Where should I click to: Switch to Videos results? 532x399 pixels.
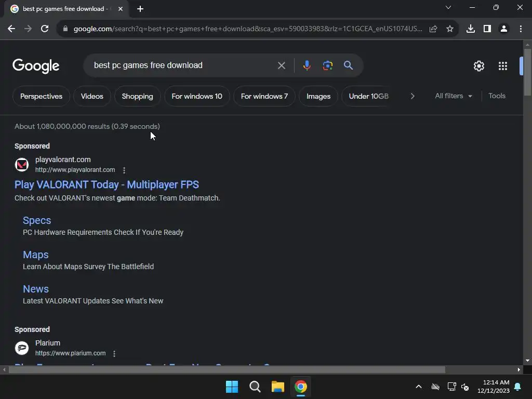pyautogui.click(x=92, y=96)
